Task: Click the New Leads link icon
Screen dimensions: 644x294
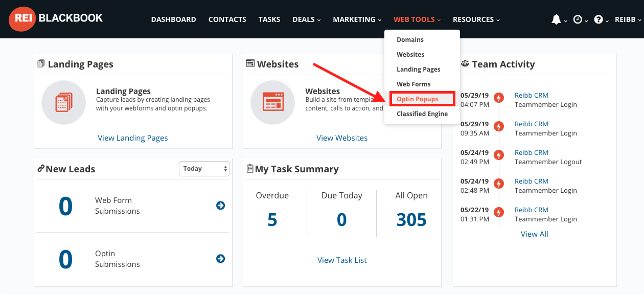Action: coord(41,169)
